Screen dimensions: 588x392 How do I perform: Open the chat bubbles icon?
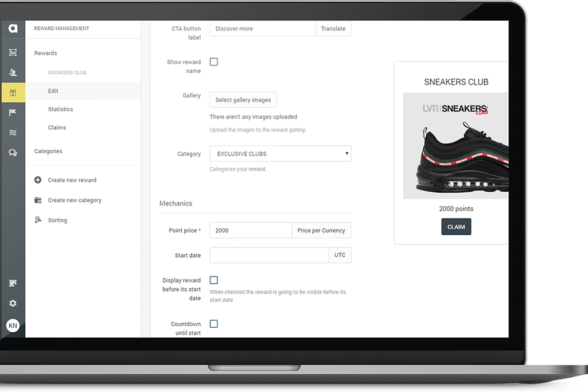[13, 153]
